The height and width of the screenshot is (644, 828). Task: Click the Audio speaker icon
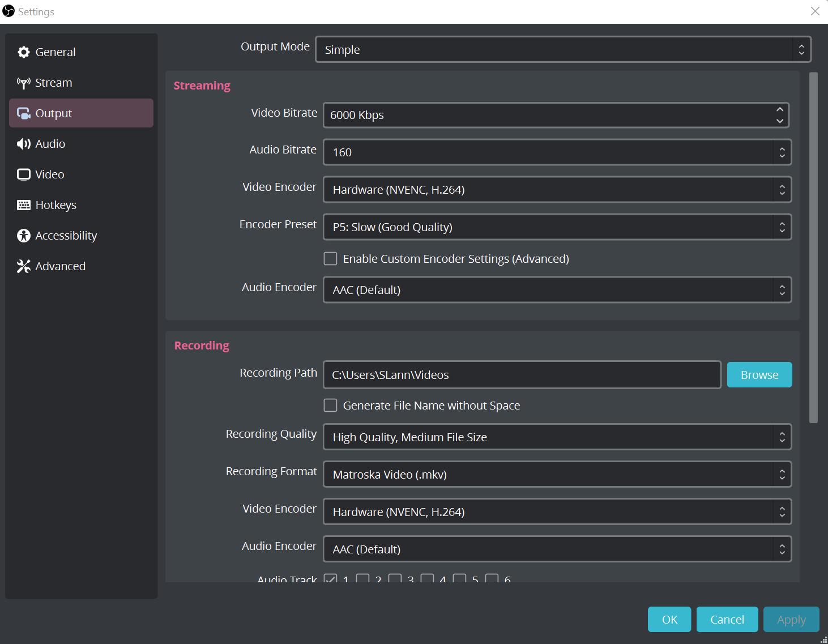(24, 144)
